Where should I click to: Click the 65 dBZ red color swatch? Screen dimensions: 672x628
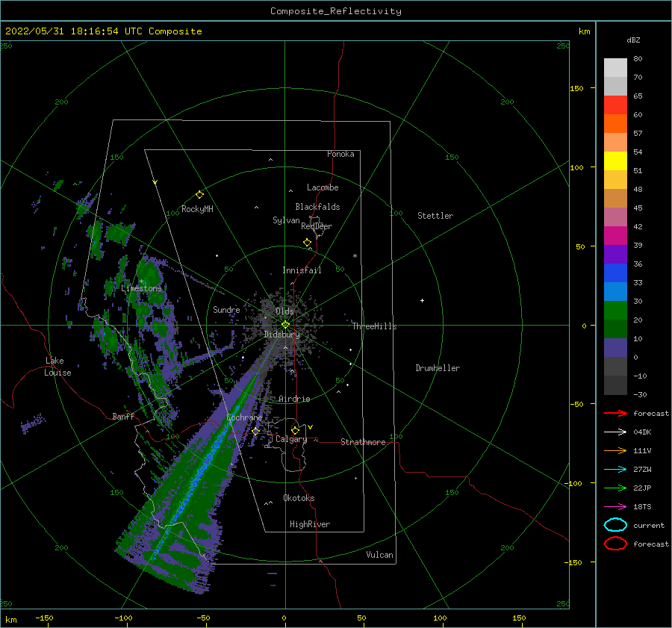615,105
